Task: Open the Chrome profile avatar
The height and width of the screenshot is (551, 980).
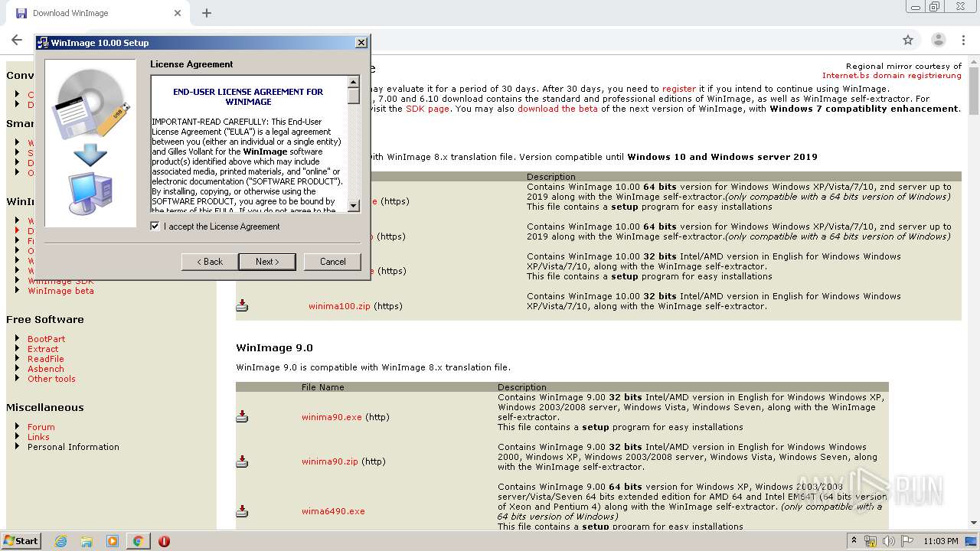Action: 938,40
